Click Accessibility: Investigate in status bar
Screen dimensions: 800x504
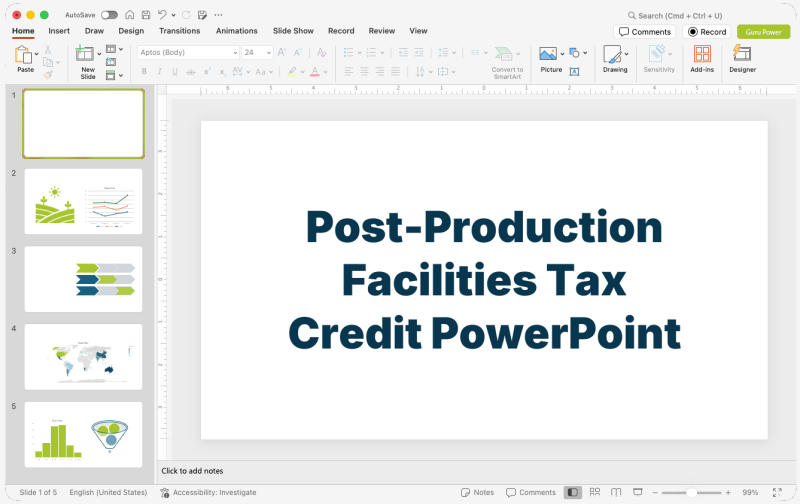click(x=208, y=492)
